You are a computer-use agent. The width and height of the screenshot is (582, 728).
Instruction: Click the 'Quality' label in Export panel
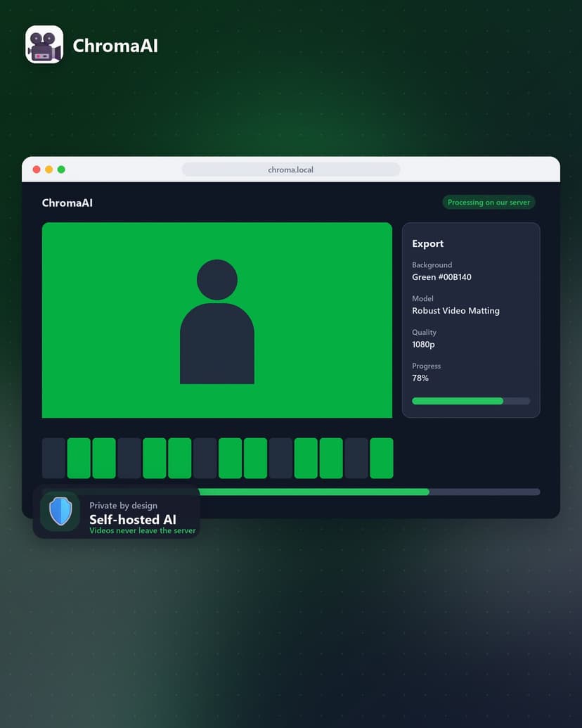pos(425,333)
